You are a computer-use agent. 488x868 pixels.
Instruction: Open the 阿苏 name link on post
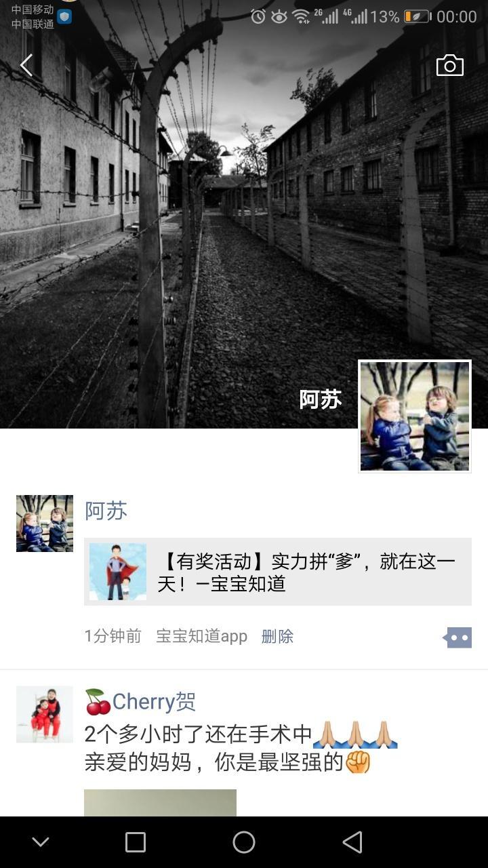[106, 511]
